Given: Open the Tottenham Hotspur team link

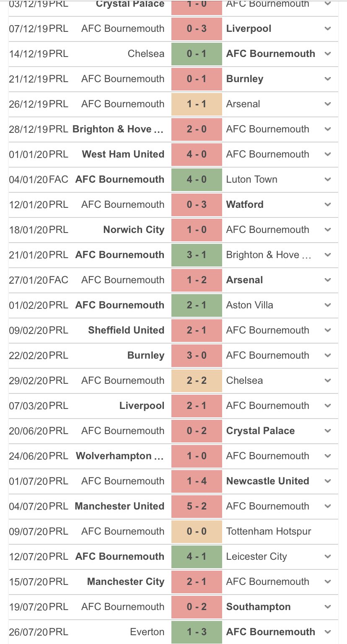Looking at the screenshot, I should pos(269,531).
